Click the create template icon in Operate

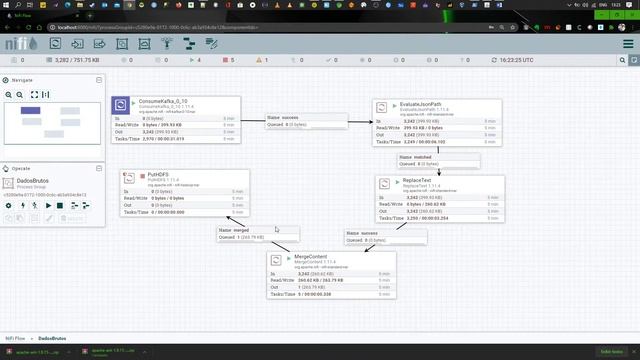74,206
